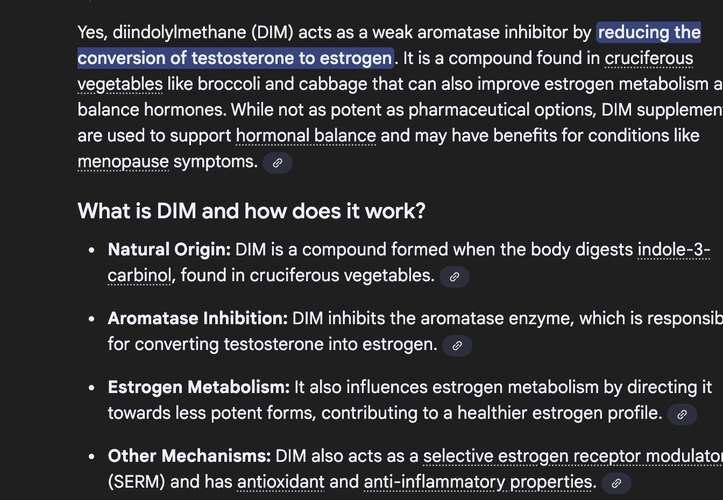Click the word diindolylmethane in first sentence
This screenshot has width=723, height=500.
179,33
